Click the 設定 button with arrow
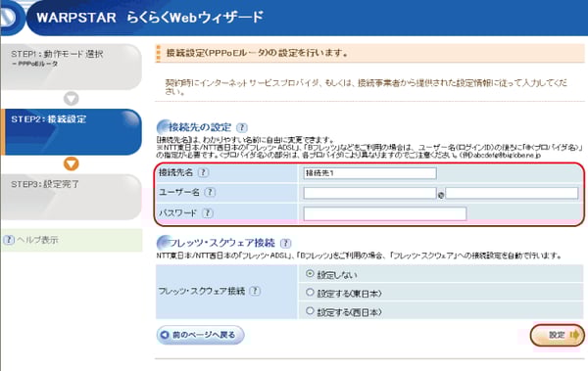Image resolution: width=588 pixels, height=371 pixels. (x=558, y=335)
